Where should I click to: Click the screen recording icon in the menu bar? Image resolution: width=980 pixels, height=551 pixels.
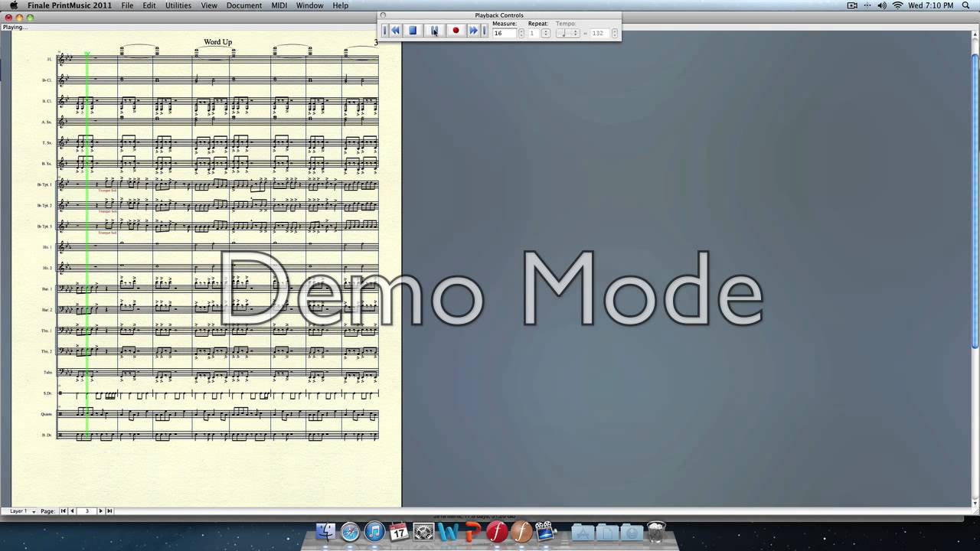852,5
